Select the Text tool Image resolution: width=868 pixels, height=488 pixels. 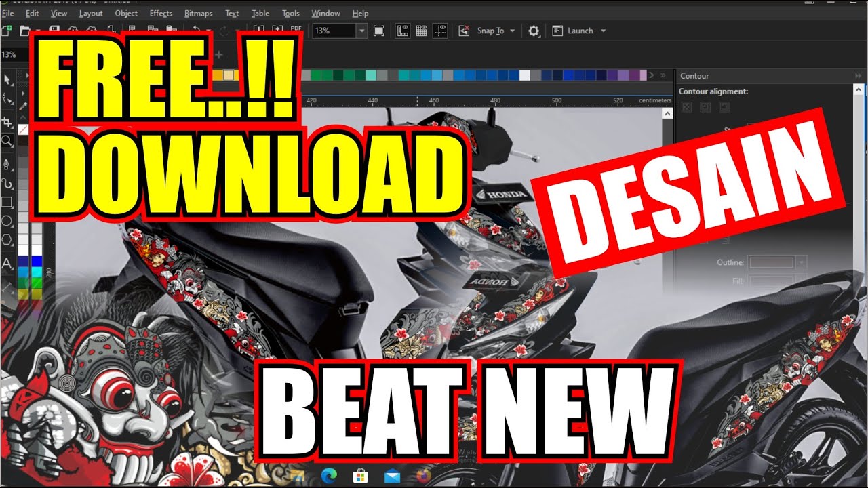7,264
